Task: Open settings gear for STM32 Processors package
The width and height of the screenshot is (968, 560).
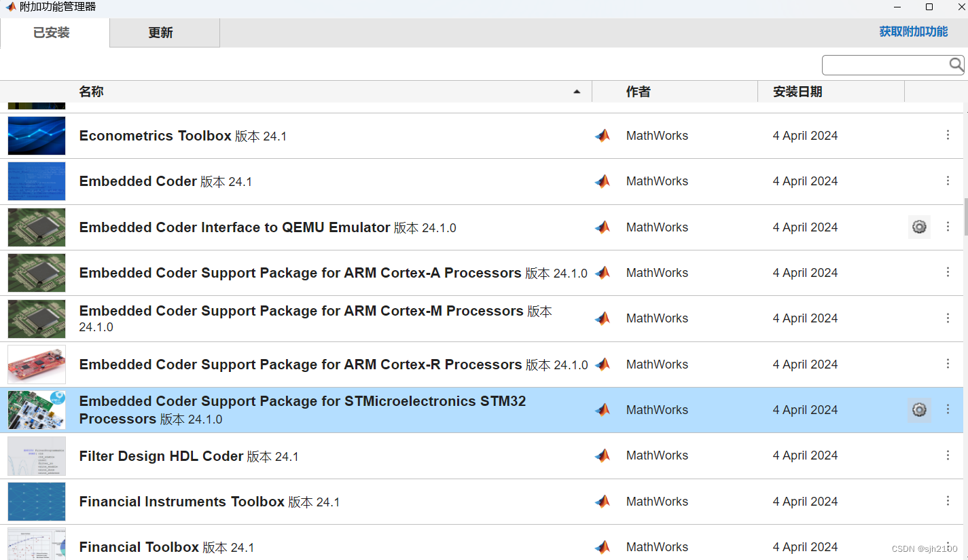Action: tap(919, 410)
